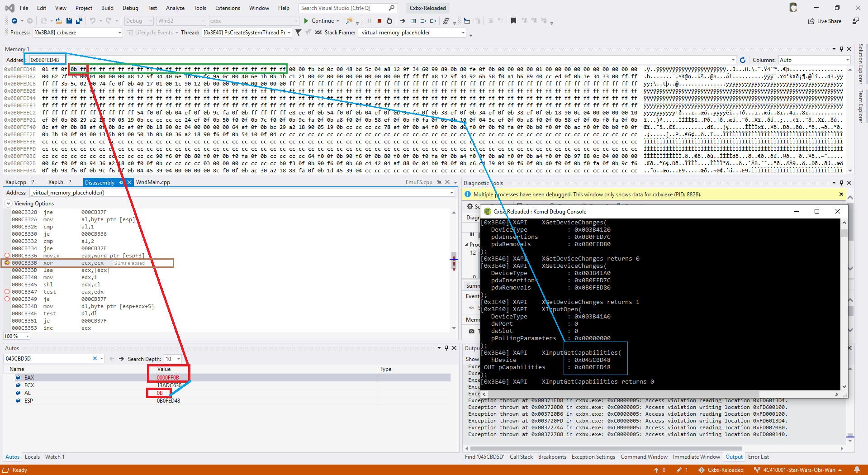
Task: Switch to the Xapi.cpp tab
Action: [x=16, y=182]
